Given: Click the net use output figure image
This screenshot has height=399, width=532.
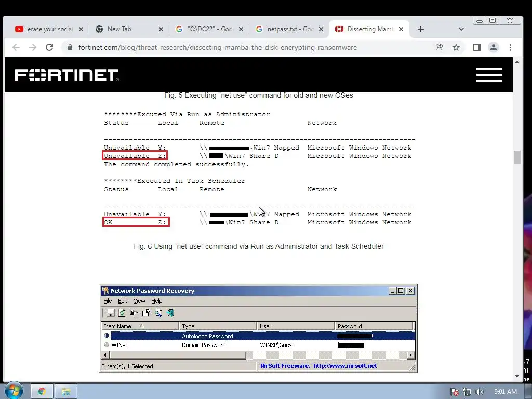Looking at the screenshot, I should (259, 168).
